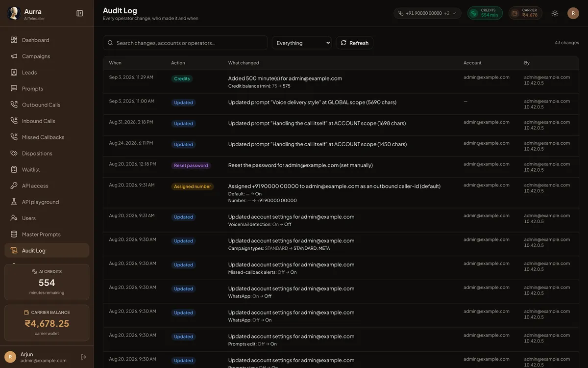Click the carrier ₹4,678 wallet badge
This screenshot has width=588, height=368.
[x=525, y=13]
